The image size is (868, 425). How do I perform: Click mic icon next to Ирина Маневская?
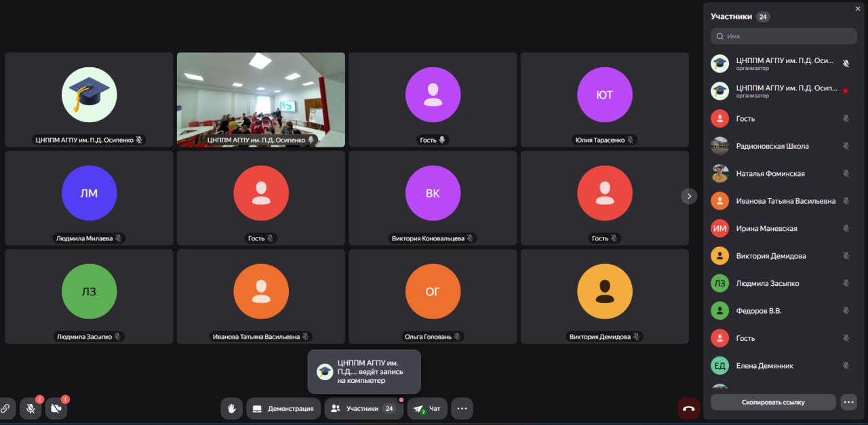click(846, 229)
